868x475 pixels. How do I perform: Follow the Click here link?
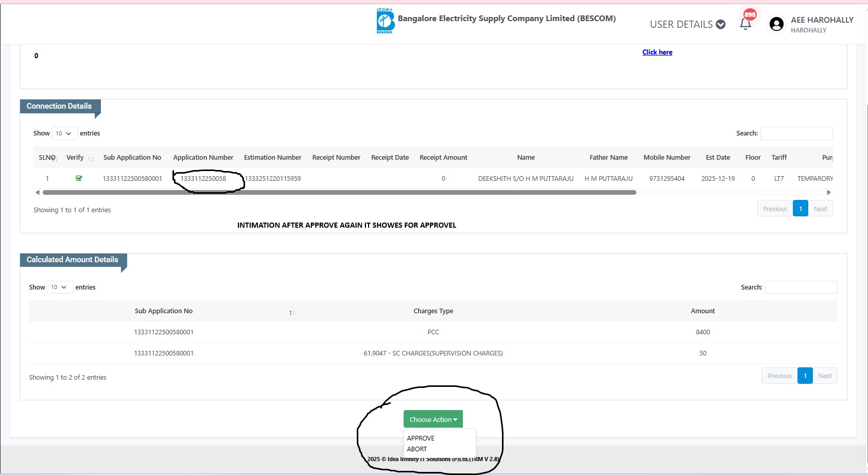tap(657, 52)
